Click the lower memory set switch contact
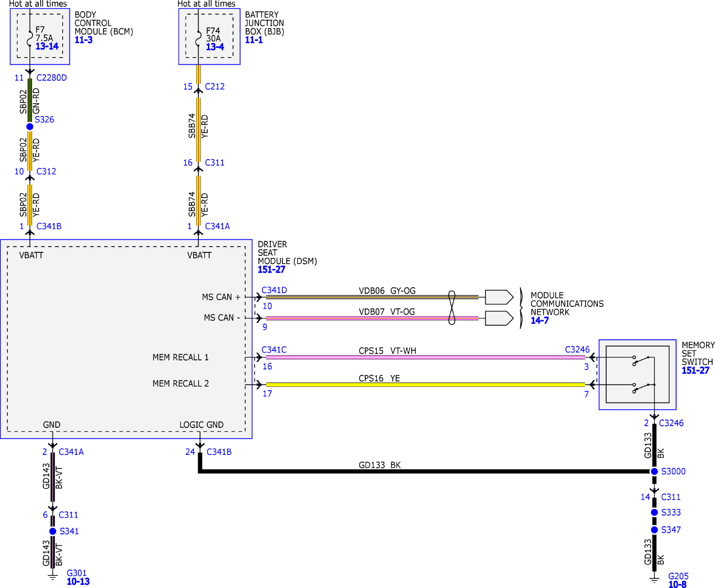This screenshot has height=588, width=715. pyautogui.click(x=641, y=388)
